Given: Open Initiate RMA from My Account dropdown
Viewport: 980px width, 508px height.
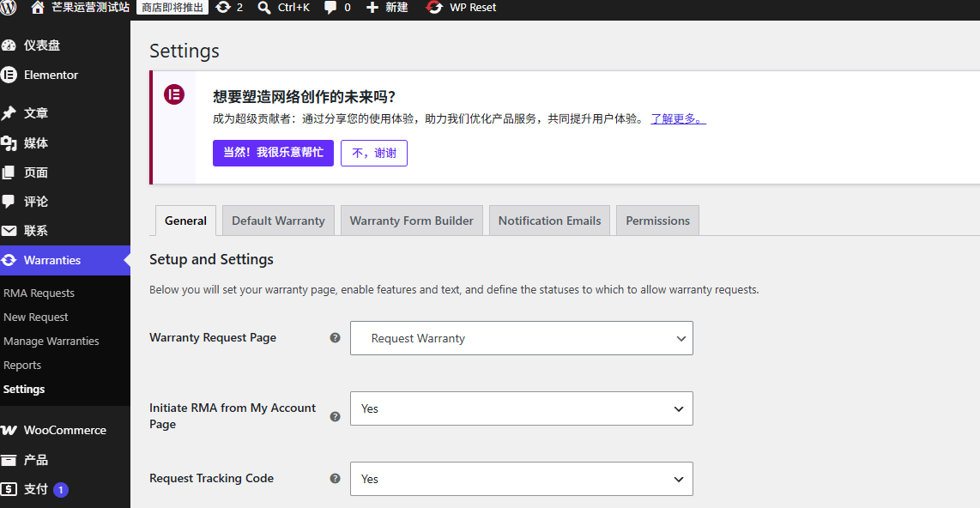Looking at the screenshot, I should point(521,408).
